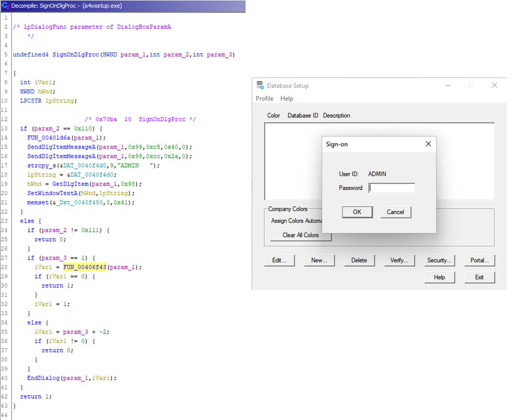Click the Portal... button
Image resolution: width=524 pixels, height=420 pixels.
coord(479,260)
